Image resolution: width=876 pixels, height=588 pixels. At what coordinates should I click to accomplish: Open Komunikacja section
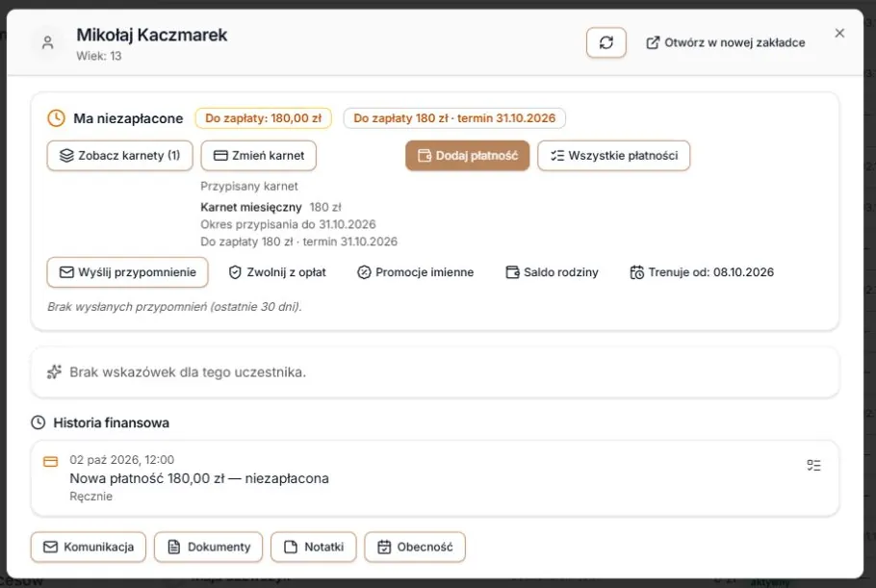point(89,547)
